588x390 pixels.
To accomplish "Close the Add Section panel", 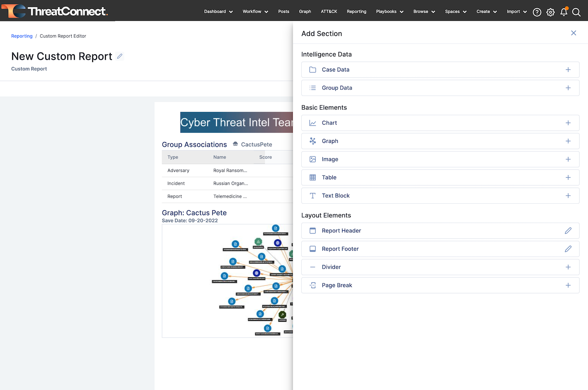I will point(573,33).
